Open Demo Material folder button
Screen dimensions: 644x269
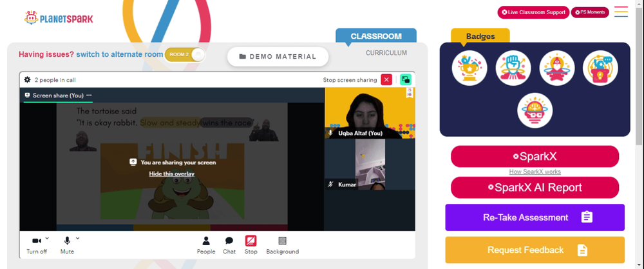click(278, 57)
